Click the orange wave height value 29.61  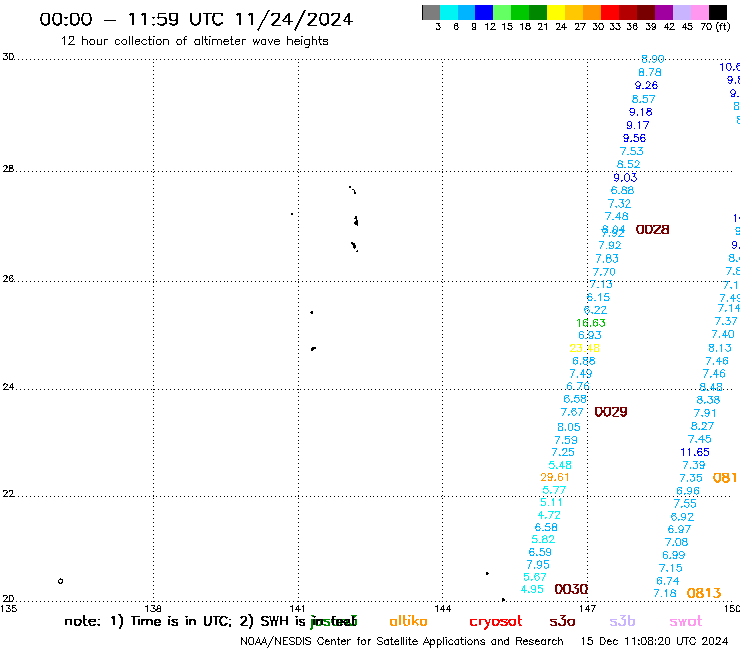tap(555, 477)
